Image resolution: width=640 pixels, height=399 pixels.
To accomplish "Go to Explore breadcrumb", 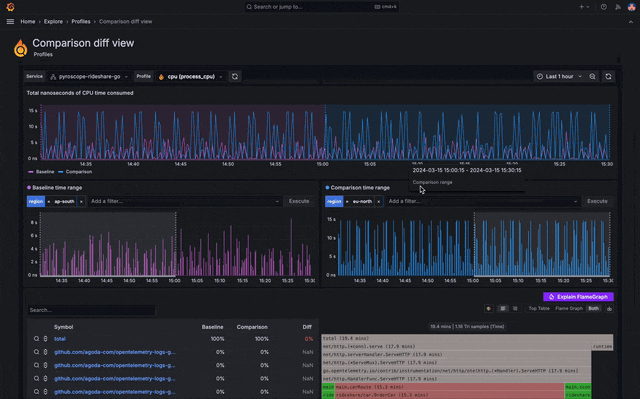I will pyautogui.click(x=53, y=22).
